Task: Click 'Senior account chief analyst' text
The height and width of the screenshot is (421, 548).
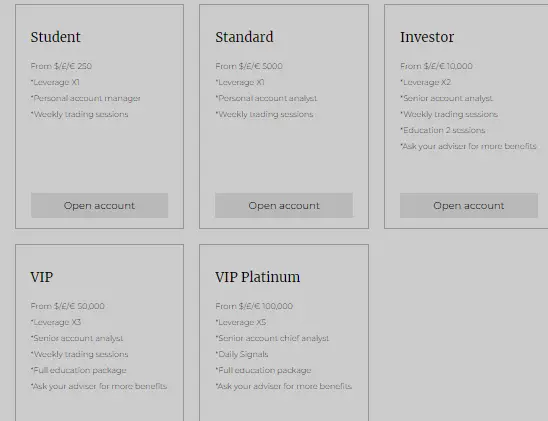Action: [x=272, y=338]
